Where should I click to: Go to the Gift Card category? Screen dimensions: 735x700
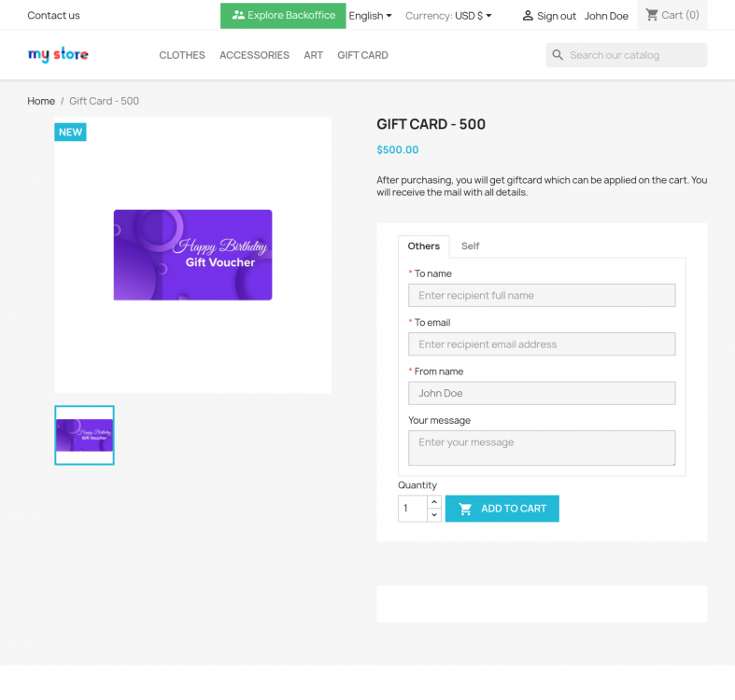(x=362, y=55)
